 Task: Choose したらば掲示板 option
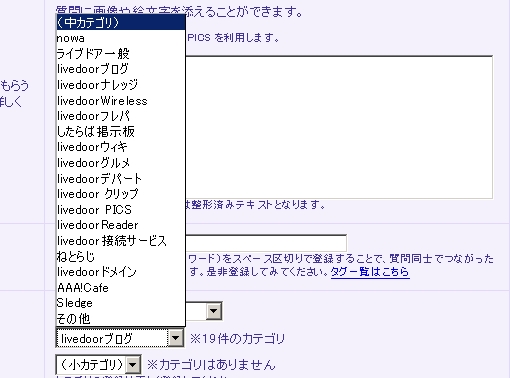[121, 132]
